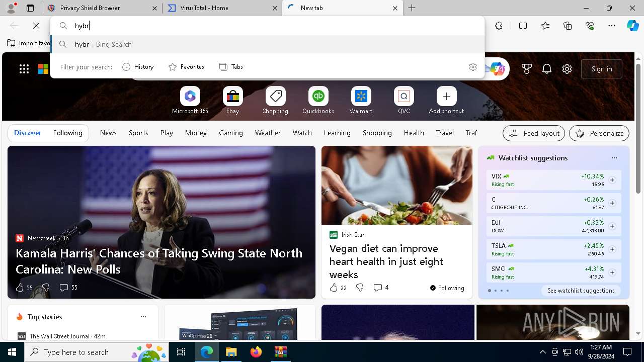
Task: Click the Windows taskbar search box
Action: (x=97, y=352)
